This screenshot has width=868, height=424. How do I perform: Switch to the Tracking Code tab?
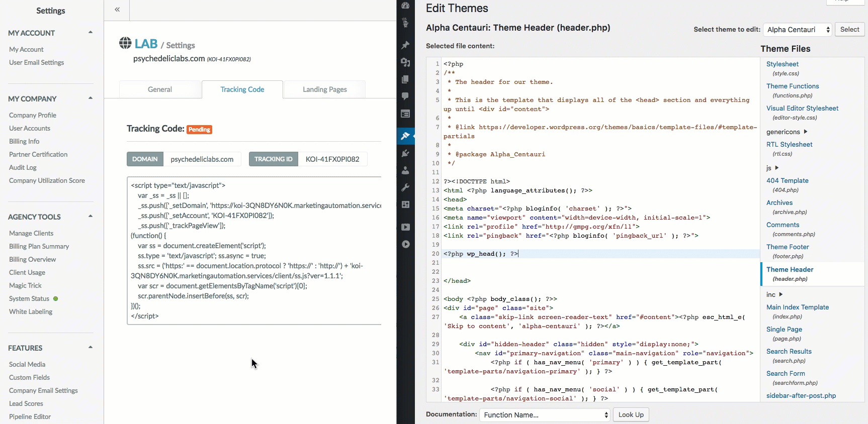242,89
